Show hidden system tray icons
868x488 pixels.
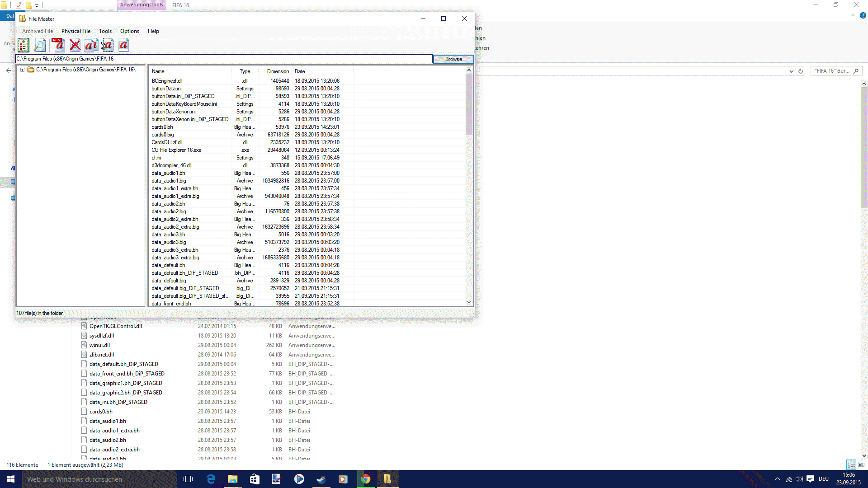coord(778,479)
